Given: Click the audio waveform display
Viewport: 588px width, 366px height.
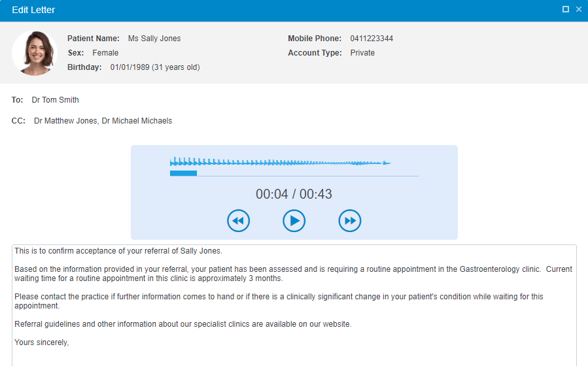Looking at the screenshot, I should 281,162.
